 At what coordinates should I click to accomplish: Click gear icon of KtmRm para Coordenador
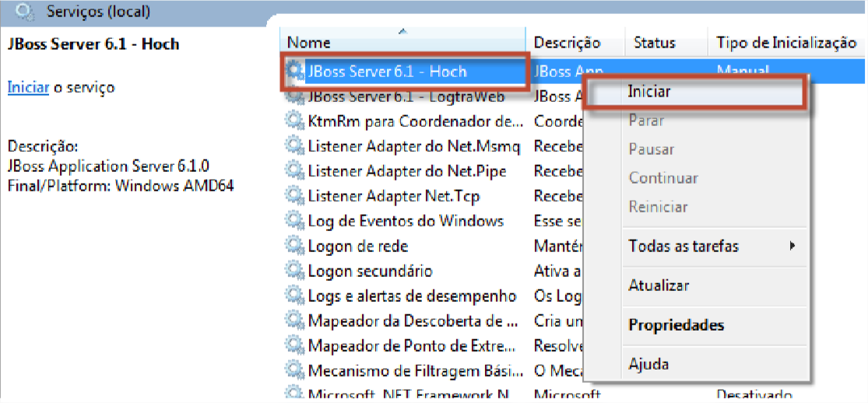(294, 120)
